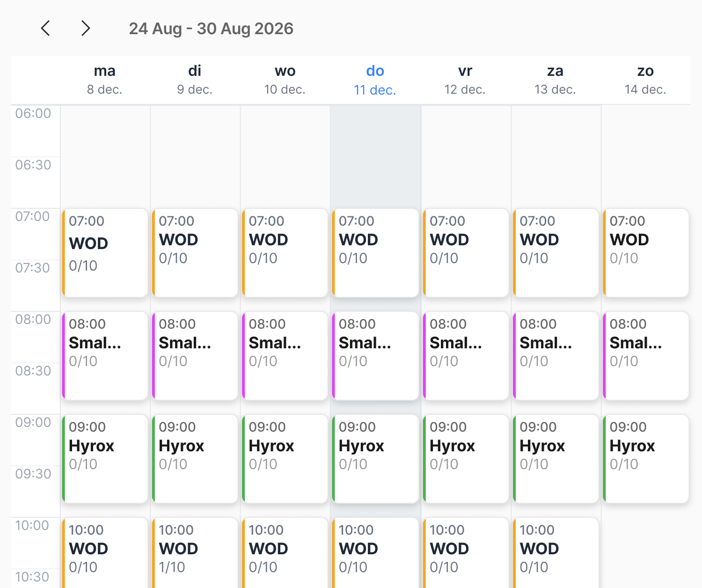Open the 08:00 Smal... class on zo
Image resolution: width=702 pixels, height=588 pixels.
[645, 356]
